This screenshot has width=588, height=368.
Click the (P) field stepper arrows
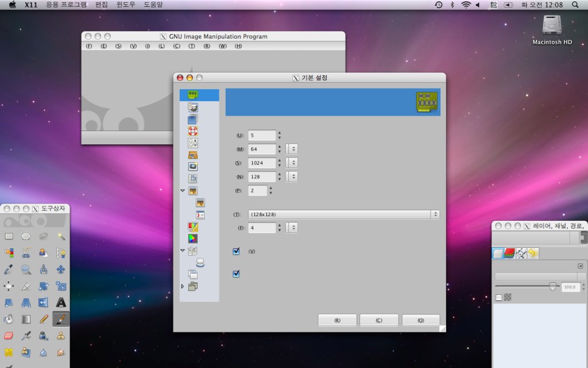pyautogui.click(x=270, y=190)
